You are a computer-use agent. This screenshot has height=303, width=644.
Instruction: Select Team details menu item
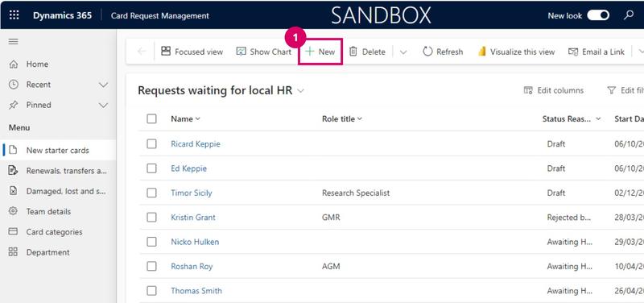coord(58,211)
